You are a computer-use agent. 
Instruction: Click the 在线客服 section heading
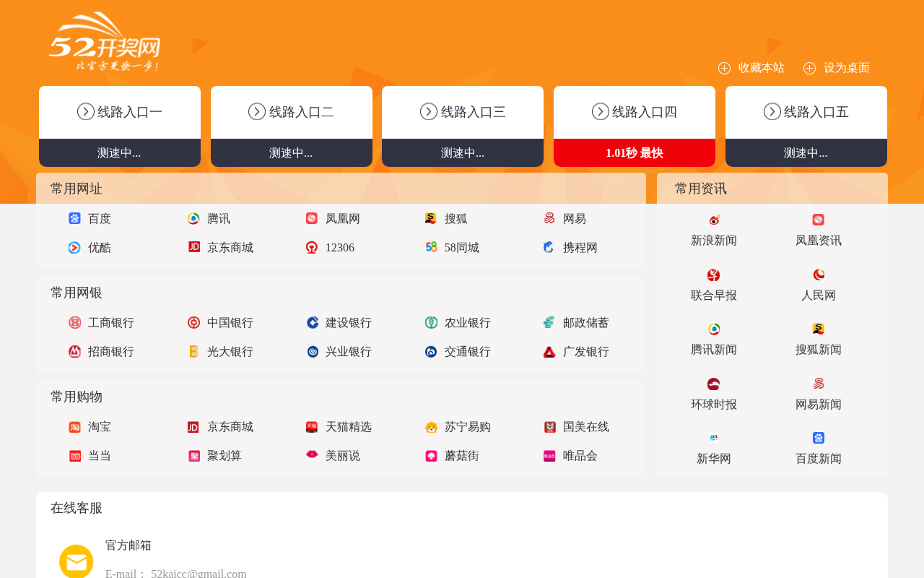pos(77,508)
